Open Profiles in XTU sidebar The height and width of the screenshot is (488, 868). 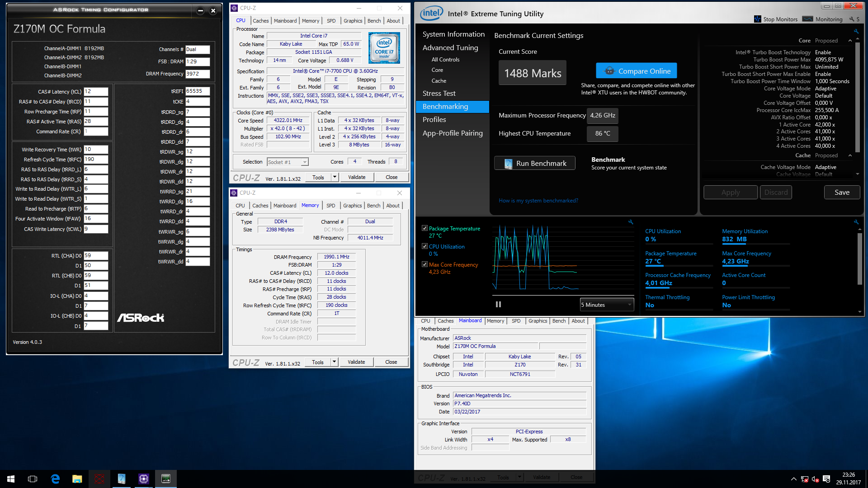(434, 119)
